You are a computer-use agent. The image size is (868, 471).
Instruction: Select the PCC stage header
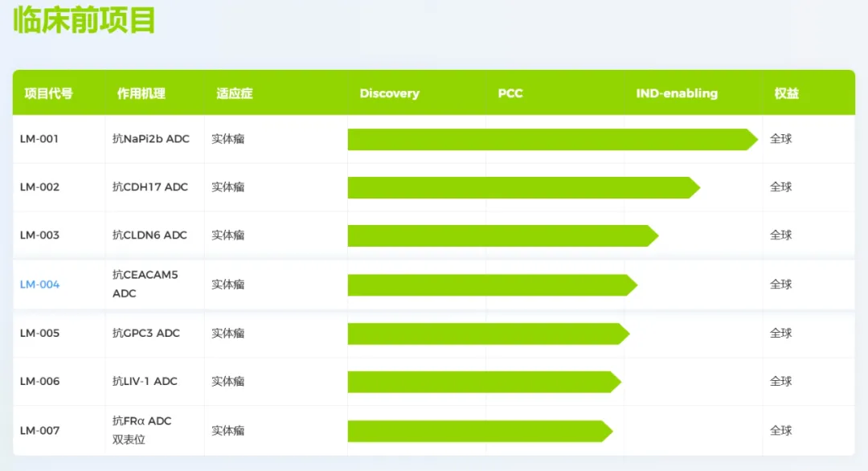510,93
